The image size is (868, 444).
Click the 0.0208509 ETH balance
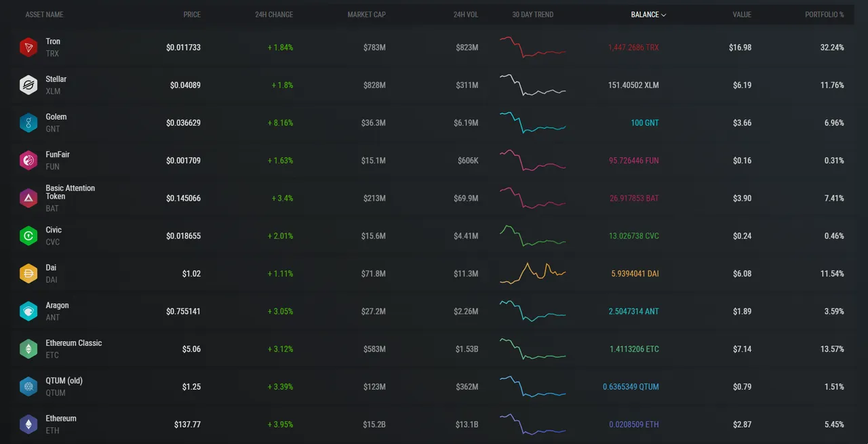[x=634, y=424]
